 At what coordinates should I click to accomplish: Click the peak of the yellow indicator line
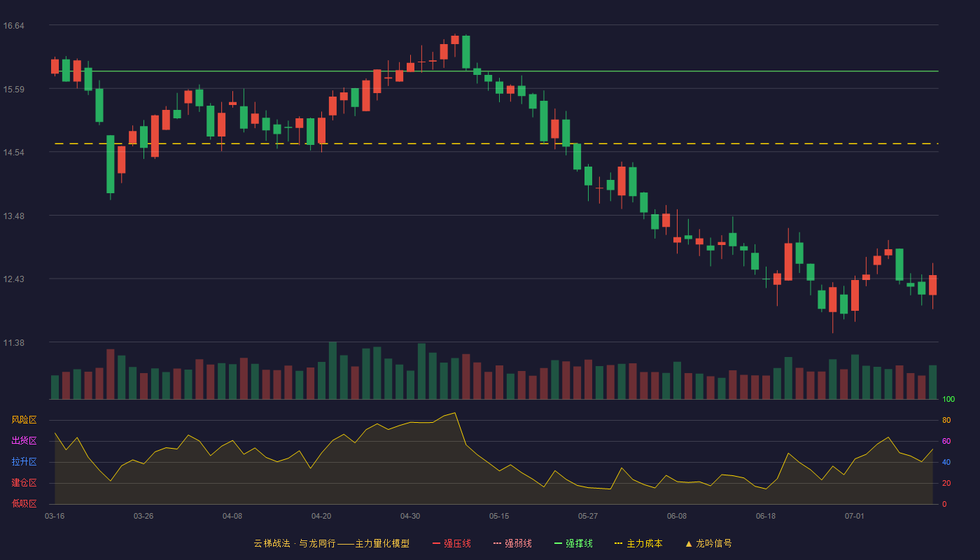[x=455, y=413]
